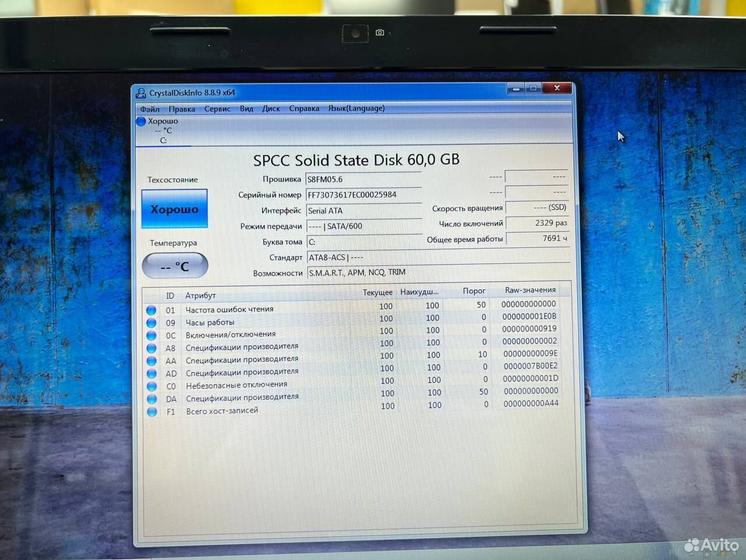Click the transfer mode field SATA/600
746x560 pixels.
[x=363, y=226]
